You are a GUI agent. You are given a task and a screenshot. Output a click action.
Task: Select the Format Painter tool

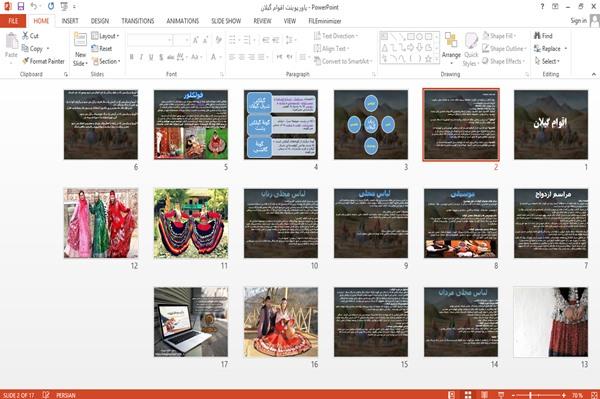pos(43,61)
